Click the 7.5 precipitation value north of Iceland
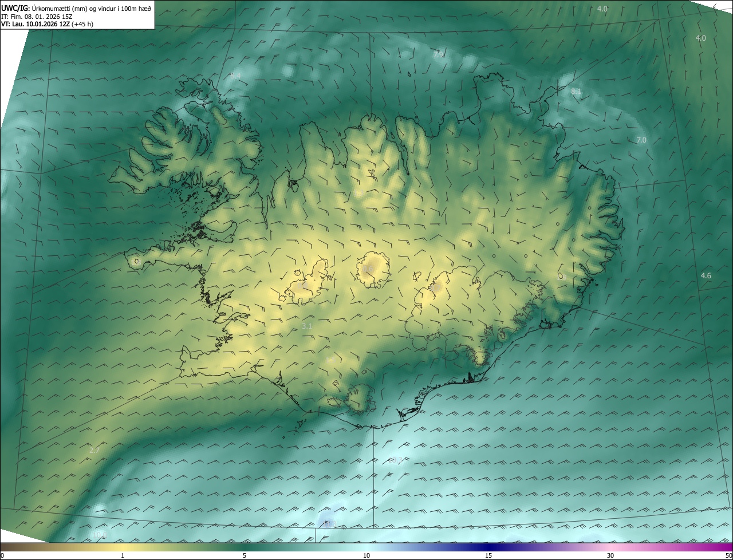Screen dimensions: 733x560 click(438, 55)
